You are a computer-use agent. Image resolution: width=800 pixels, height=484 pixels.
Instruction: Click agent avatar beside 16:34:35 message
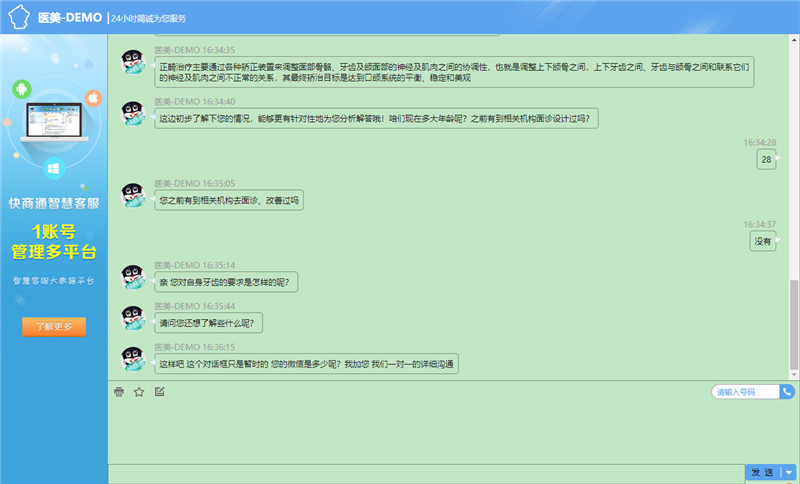(x=135, y=63)
